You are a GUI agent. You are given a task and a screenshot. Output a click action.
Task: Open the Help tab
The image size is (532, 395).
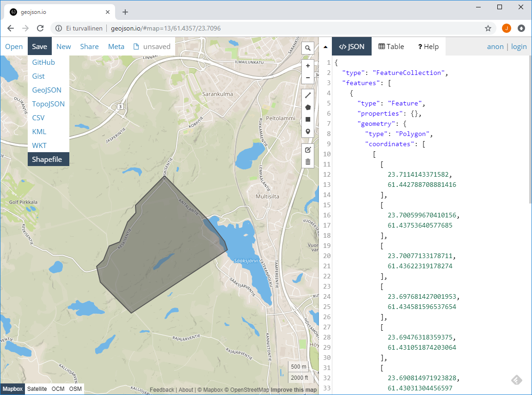[x=428, y=47]
